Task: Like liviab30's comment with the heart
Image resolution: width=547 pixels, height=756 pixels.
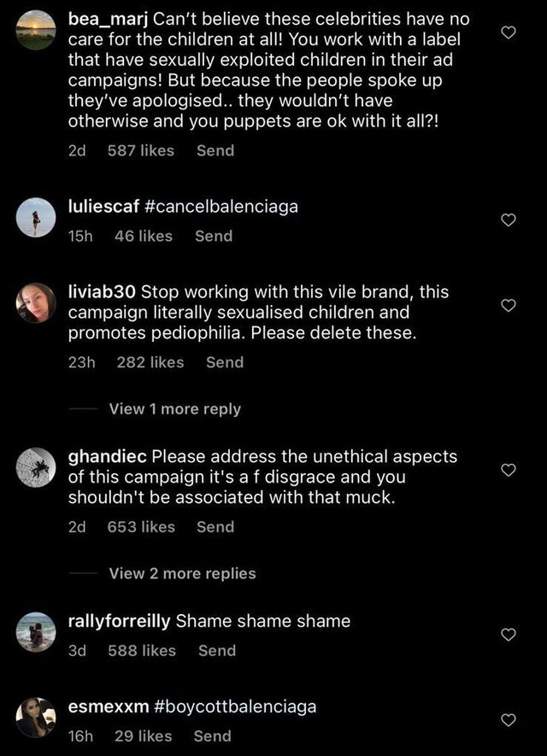Action: click(508, 305)
